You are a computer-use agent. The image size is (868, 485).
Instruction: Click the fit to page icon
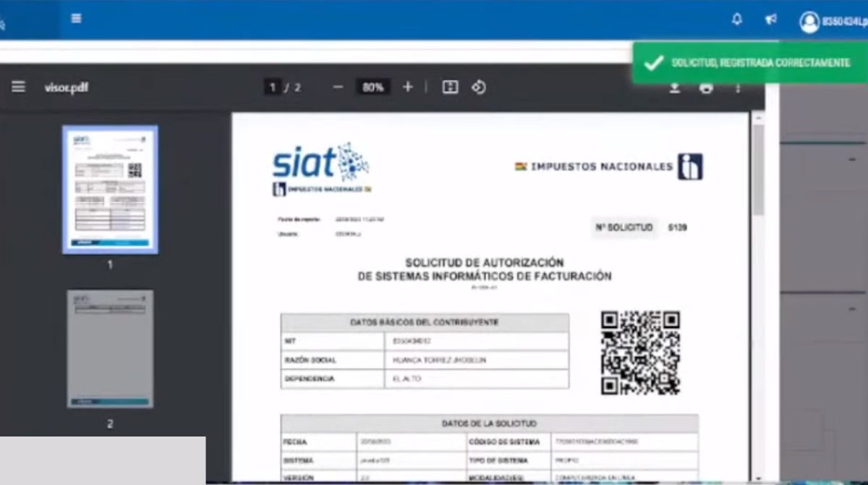click(x=450, y=88)
